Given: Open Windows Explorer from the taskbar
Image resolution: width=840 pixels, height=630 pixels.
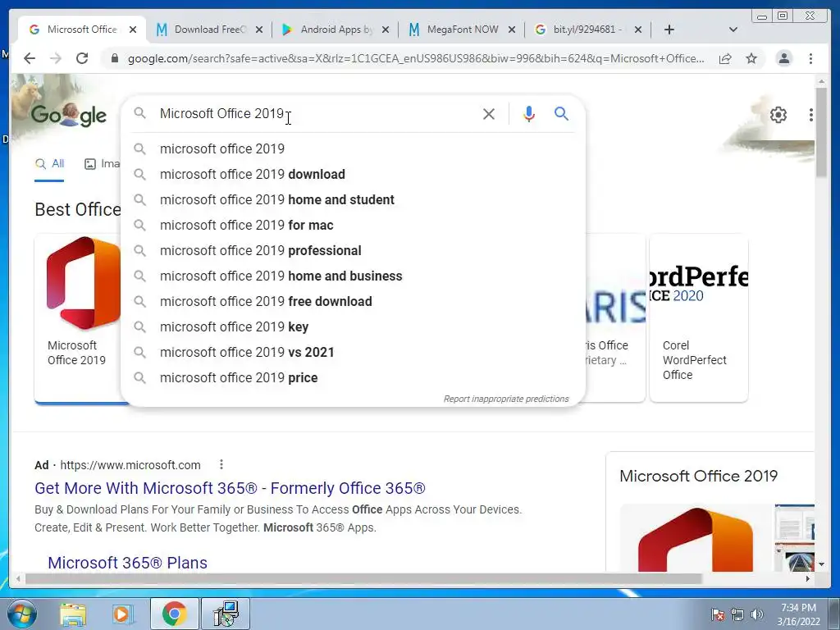Looking at the screenshot, I should pyautogui.click(x=73, y=614).
